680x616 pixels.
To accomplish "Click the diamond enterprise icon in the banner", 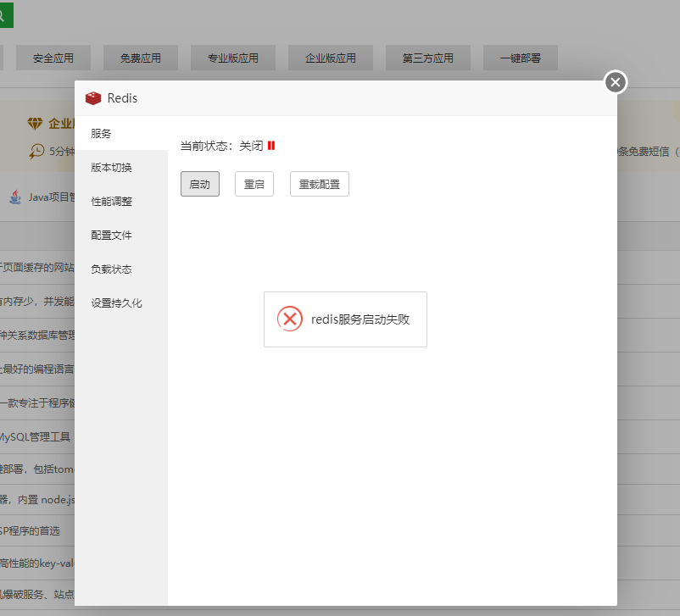I will [x=35, y=124].
